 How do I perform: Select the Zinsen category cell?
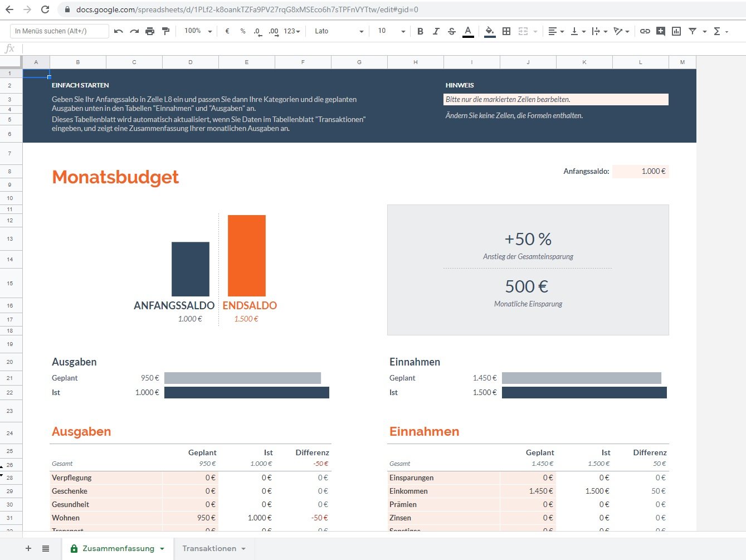443,518
